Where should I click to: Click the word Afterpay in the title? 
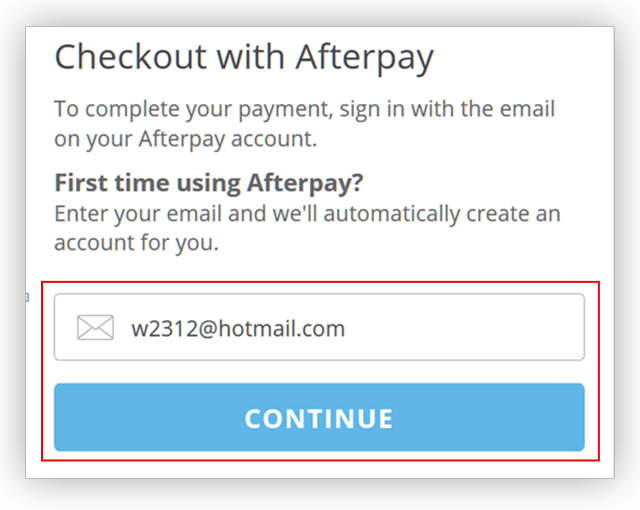364,58
